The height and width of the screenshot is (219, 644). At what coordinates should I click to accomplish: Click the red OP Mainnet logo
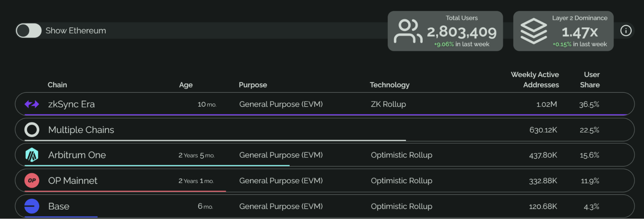[32, 180]
